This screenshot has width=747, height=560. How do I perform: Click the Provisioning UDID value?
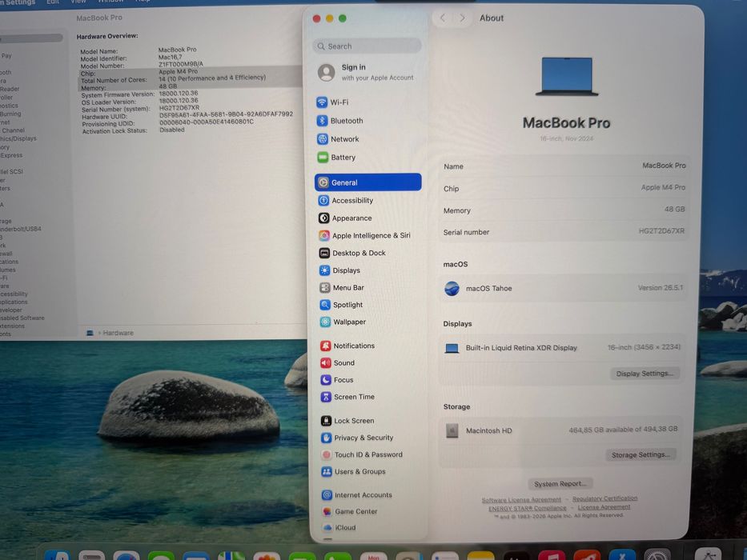click(207, 122)
